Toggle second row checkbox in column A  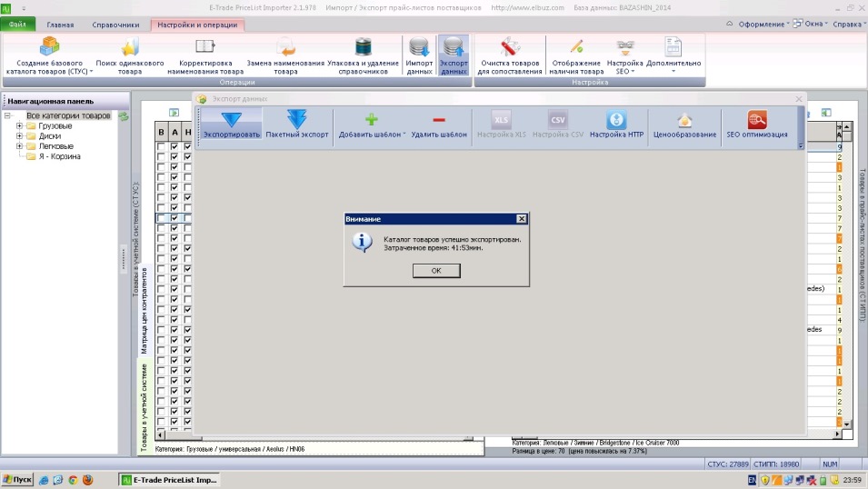(175, 156)
